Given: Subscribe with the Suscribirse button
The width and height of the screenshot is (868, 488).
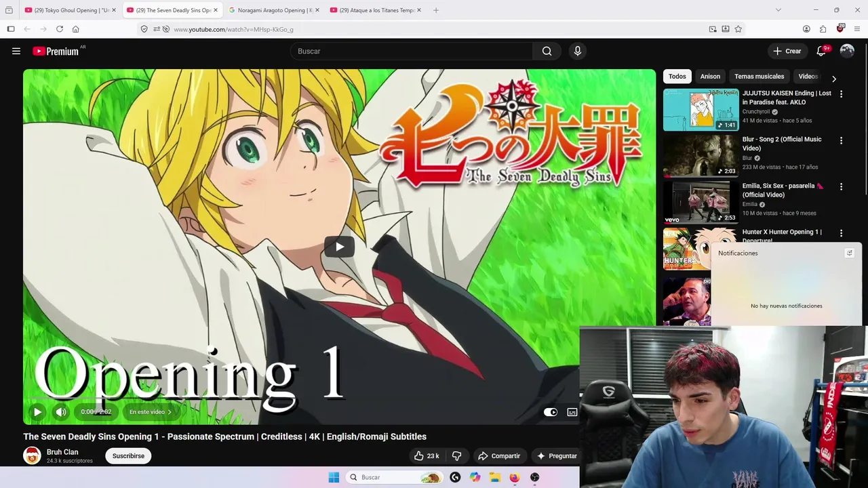Looking at the screenshot, I should [128, 456].
